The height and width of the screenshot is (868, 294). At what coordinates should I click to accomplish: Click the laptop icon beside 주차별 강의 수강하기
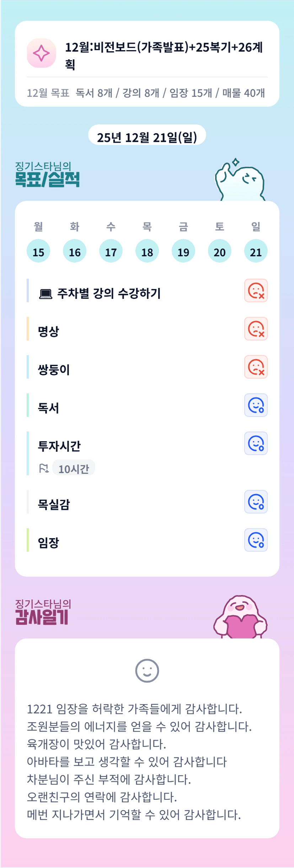46,294
